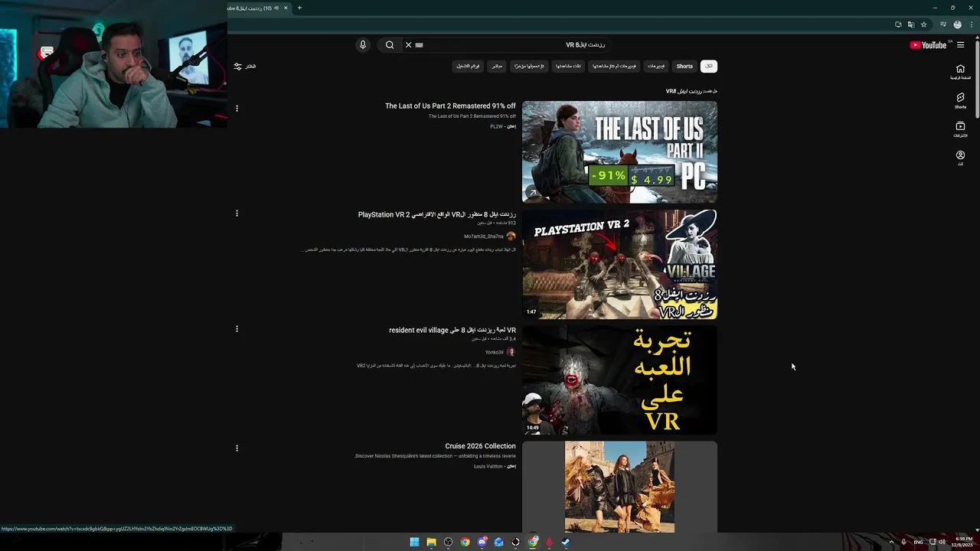
Task: Open The Last of Us Part 2 Remastered title
Action: click(450, 106)
